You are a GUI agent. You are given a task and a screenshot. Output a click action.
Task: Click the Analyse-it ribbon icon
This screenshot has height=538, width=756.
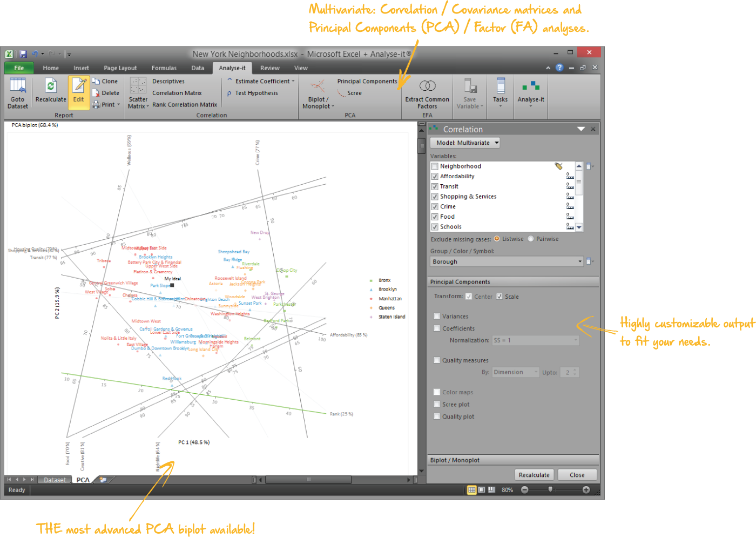(x=531, y=86)
